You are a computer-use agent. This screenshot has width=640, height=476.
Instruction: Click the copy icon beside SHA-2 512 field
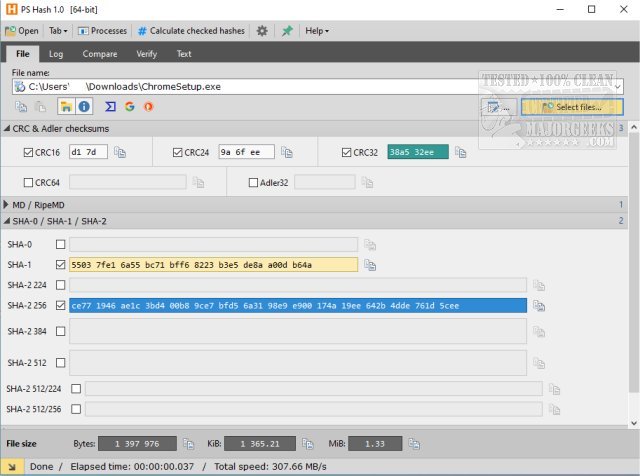[x=539, y=363]
